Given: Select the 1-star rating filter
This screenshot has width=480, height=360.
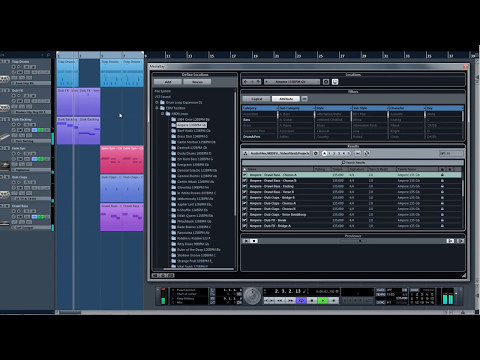Looking at the screenshot, I should pos(330,153).
